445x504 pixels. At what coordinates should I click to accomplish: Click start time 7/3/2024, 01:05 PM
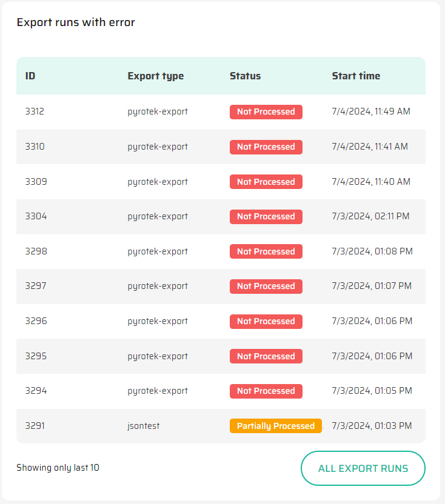click(x=372, y=391)
